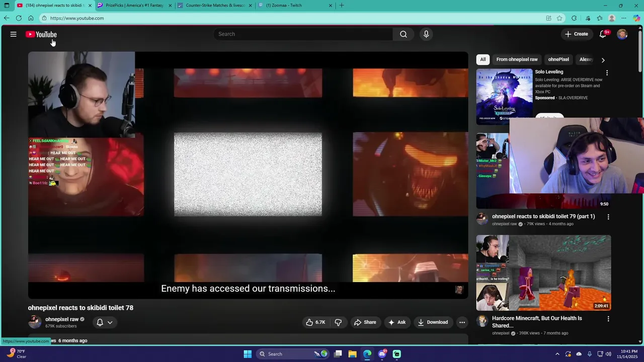The width and height of the screenshot is (644, 362).
Task: Close the ohnepixel reacts YouTube tab
Action: tap(90, 6)
